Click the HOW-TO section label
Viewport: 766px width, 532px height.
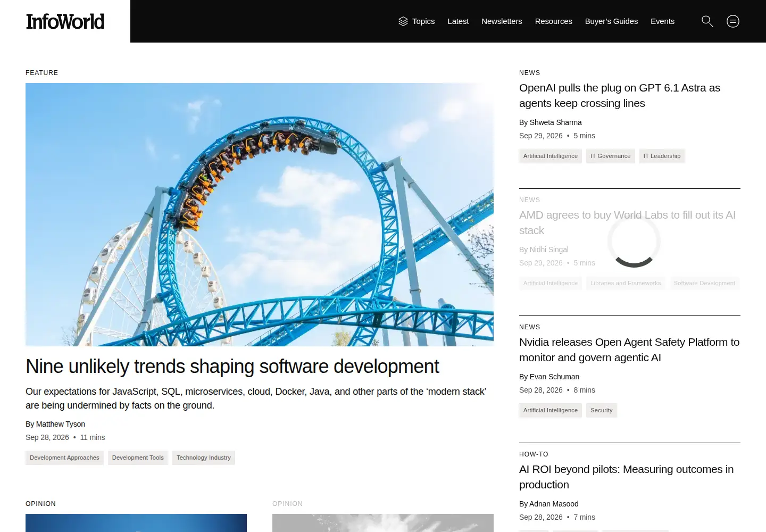(x=534, y=454)
